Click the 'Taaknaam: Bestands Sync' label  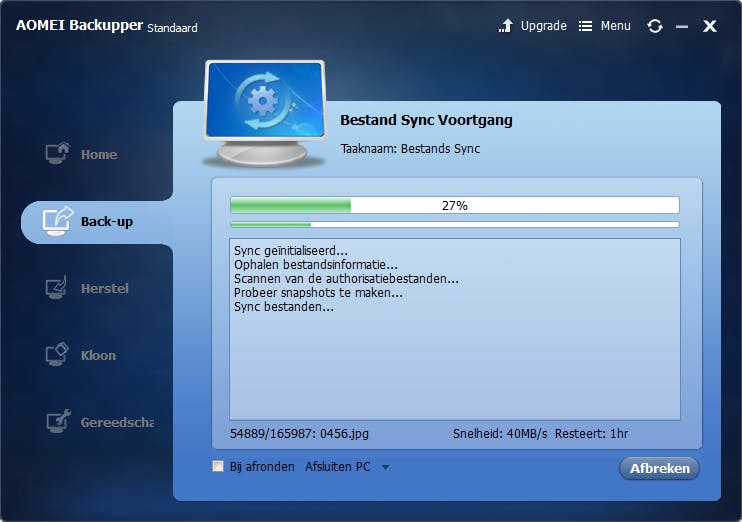[x=410, y=149]
